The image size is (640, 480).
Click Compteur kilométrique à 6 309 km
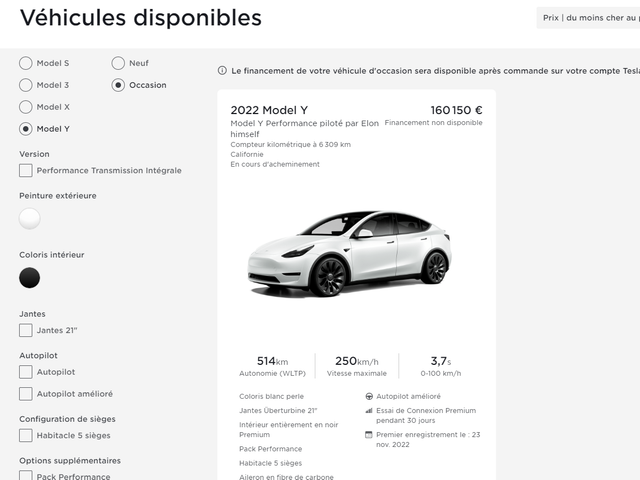click(291, 144)
